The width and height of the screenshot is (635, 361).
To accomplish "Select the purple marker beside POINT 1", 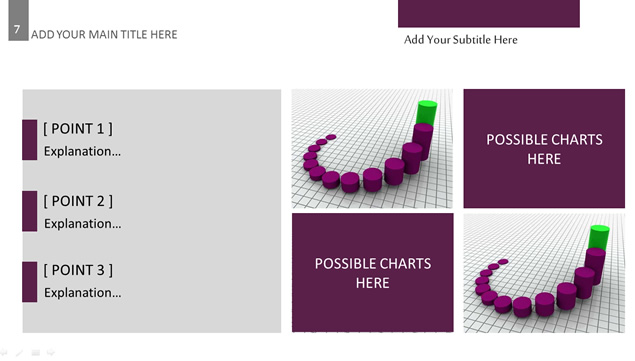I will pos(30,140).
